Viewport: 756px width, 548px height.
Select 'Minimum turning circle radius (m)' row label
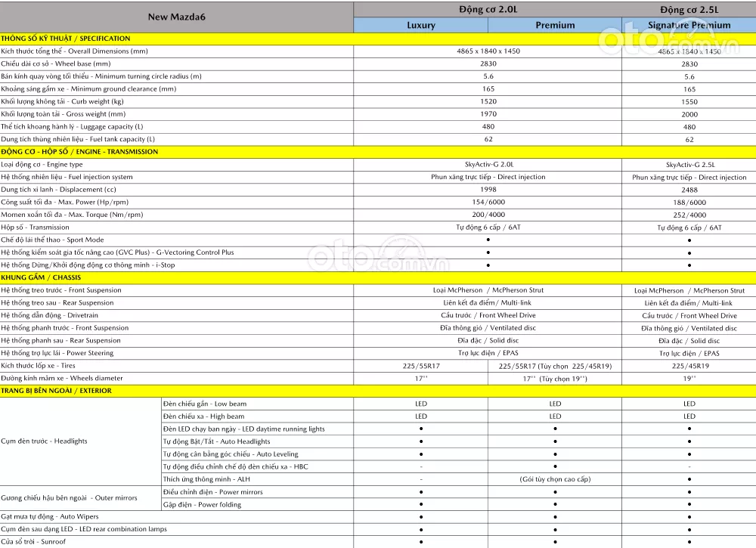point(101,76)
